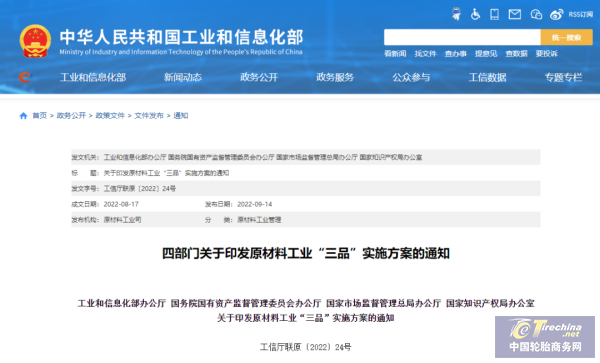Viewport: 600px width, 363px height.
Task: Click the robot assistant icon
Action: (456, 14)
